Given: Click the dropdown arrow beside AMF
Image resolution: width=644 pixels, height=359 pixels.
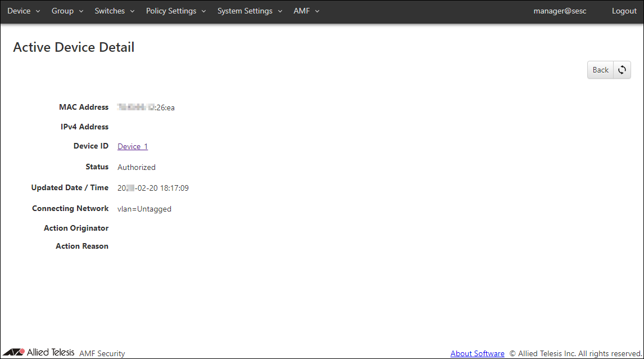Looking at the screenshot, I should 317,12.
